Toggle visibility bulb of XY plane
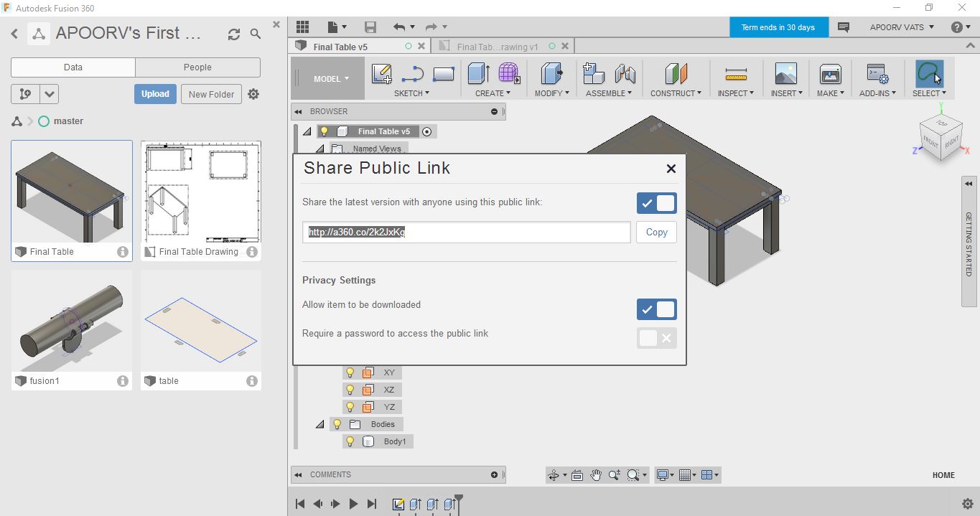 coord(350,372)
